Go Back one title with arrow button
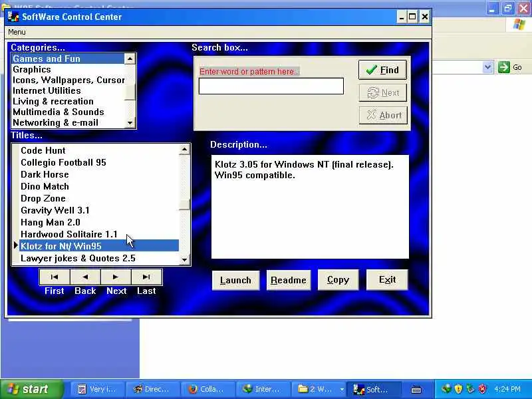The image size is (532, 399). point(85,277)
